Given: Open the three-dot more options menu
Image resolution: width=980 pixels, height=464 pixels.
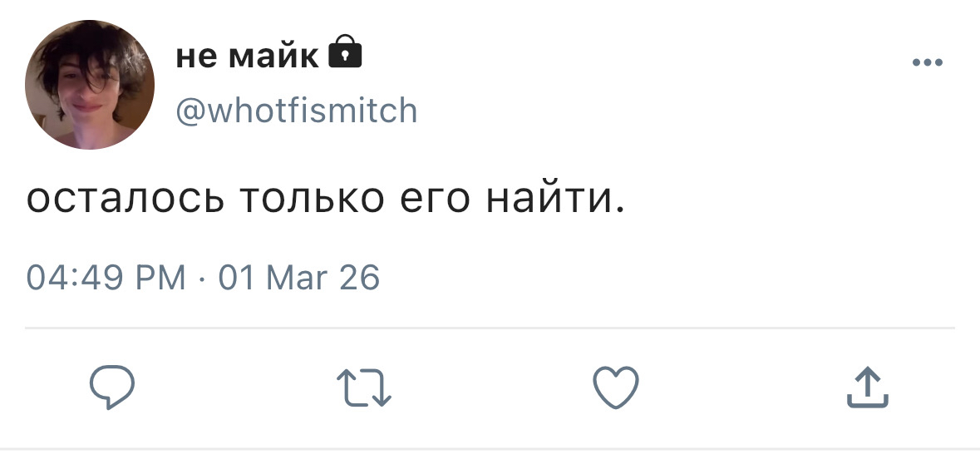Looking at the screenshot, I should pos(927,62).
